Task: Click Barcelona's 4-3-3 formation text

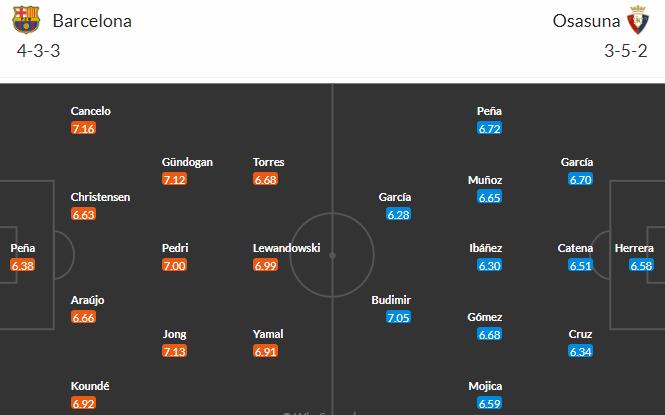Action: (x=38, y=51)
